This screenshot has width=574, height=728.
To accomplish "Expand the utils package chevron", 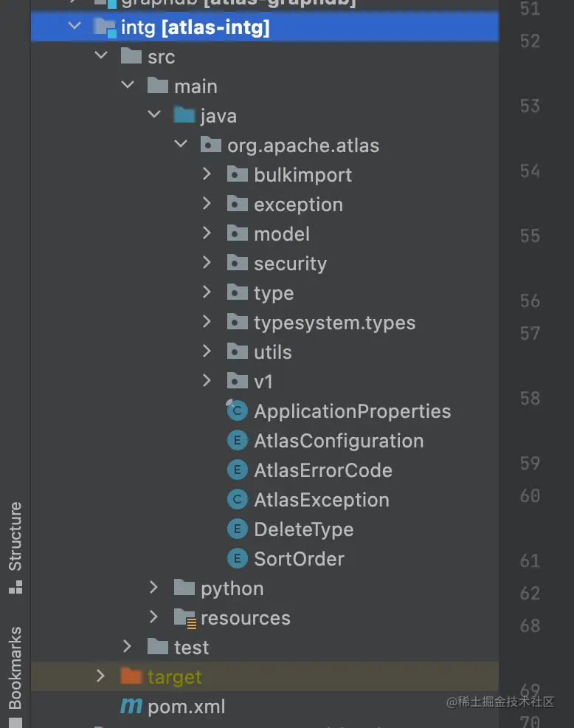I will 207,351.
